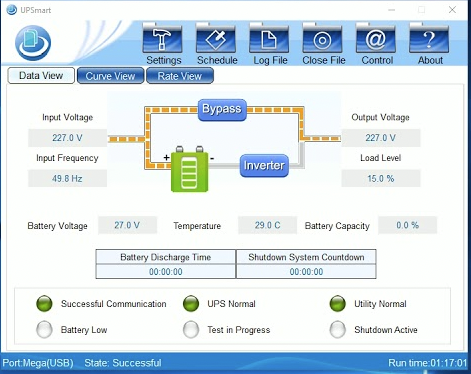
Task: Click the Inverter block in diagram
Action: (x=264, y=165)
